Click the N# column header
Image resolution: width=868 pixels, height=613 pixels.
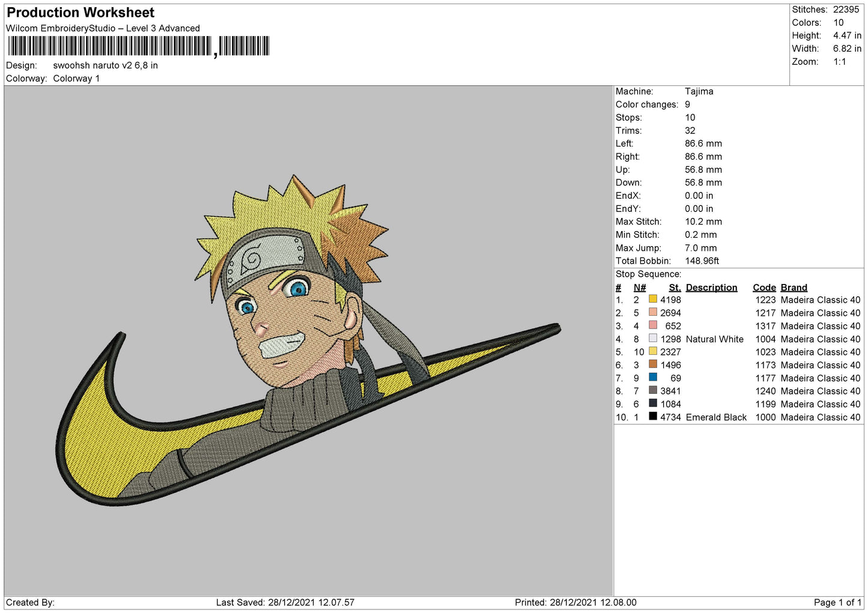[639, 288]
